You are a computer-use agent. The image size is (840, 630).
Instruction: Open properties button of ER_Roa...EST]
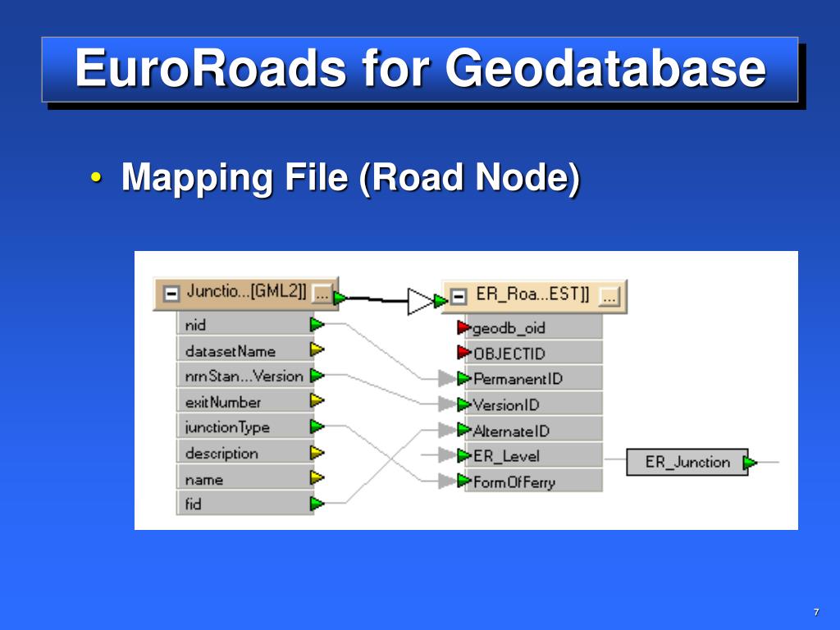(x=609, y=296)
